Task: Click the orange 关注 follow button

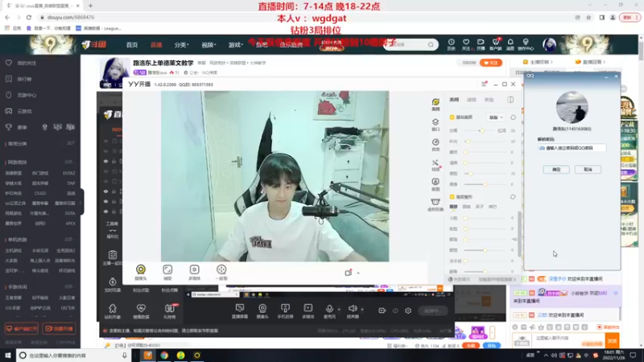Action: [x=491, y=63]
